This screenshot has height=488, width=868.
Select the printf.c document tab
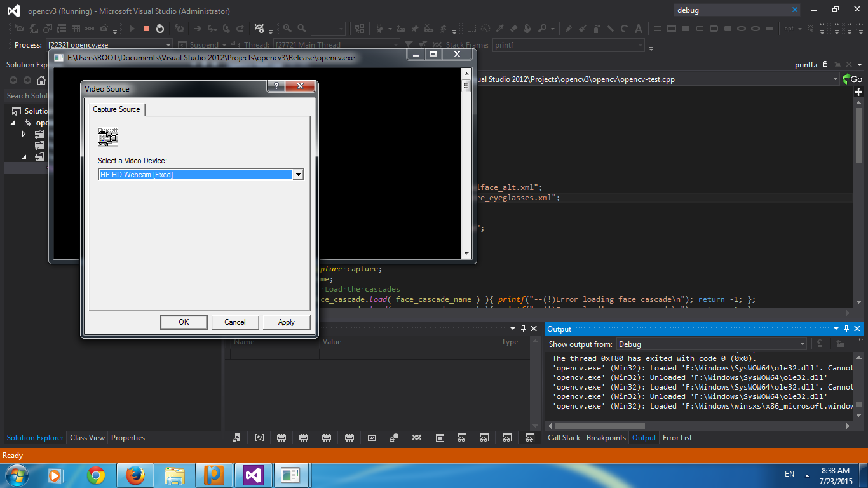807,65
